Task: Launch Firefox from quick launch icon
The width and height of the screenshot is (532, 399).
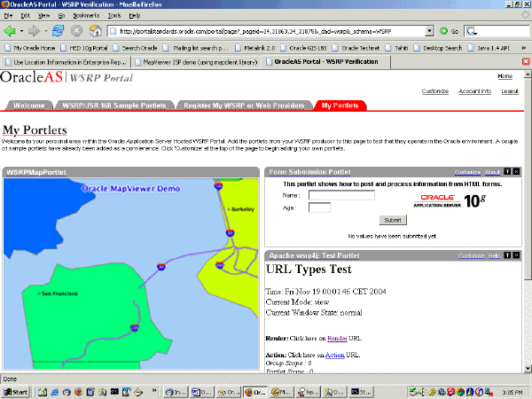Action: [x=78, y=392]
